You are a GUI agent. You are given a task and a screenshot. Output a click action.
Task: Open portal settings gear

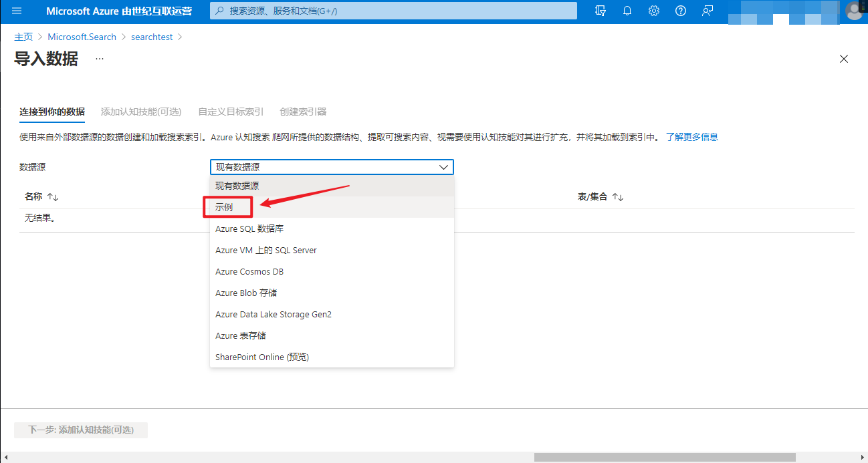click(654, 11)
